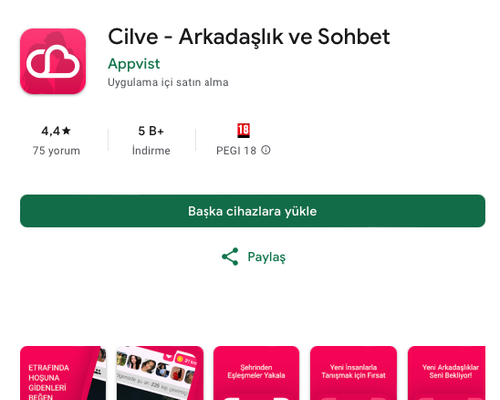Click the PEGI 18 info icon
This screenshot has width=500, height=400.
pos(266,150)
